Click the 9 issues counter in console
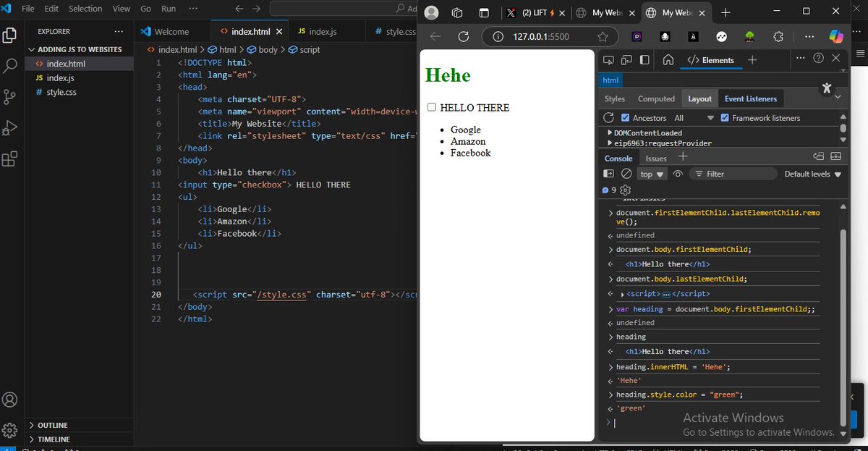 click(609, 190)
